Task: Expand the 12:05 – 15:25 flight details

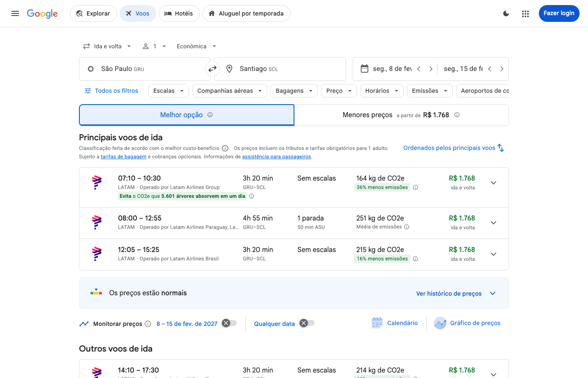Action: point(493,254)
